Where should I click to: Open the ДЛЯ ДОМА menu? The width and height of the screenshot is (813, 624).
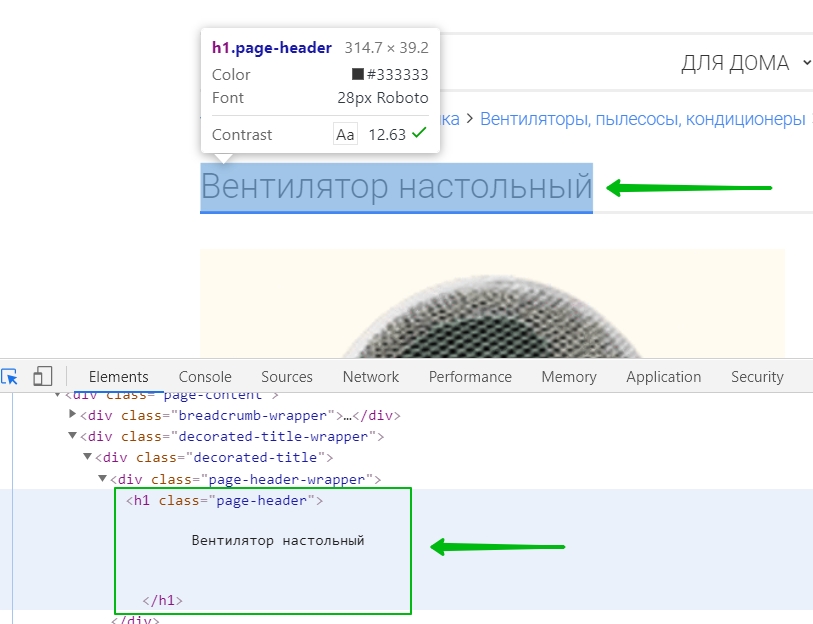pyautogui.click(x=746, y=63)
